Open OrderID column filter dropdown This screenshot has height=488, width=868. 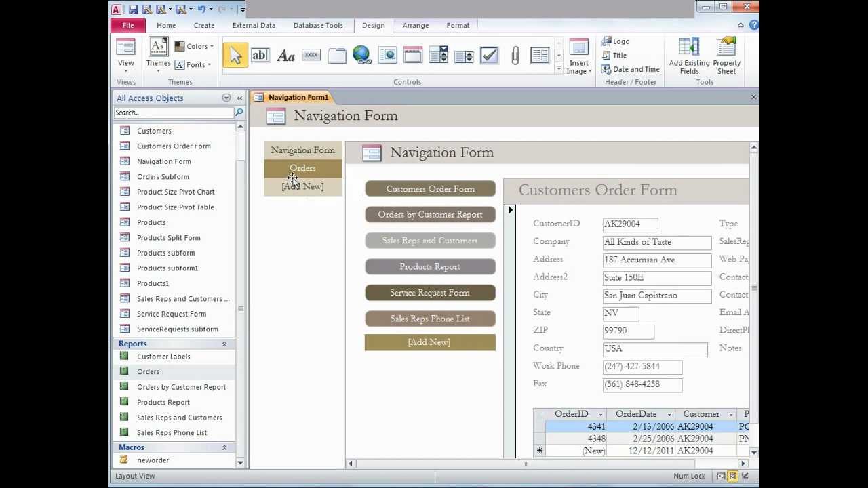point(600,414)
